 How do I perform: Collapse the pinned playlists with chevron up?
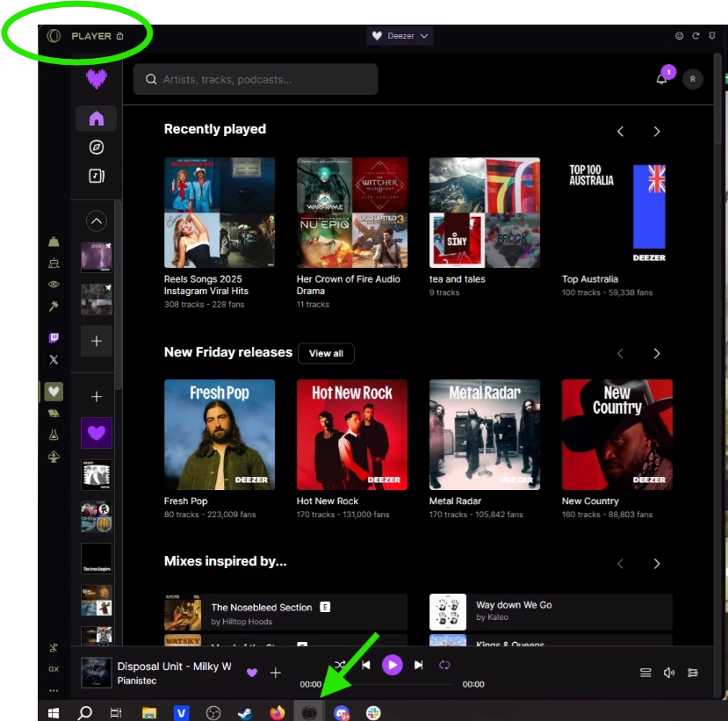click(97, 220)
